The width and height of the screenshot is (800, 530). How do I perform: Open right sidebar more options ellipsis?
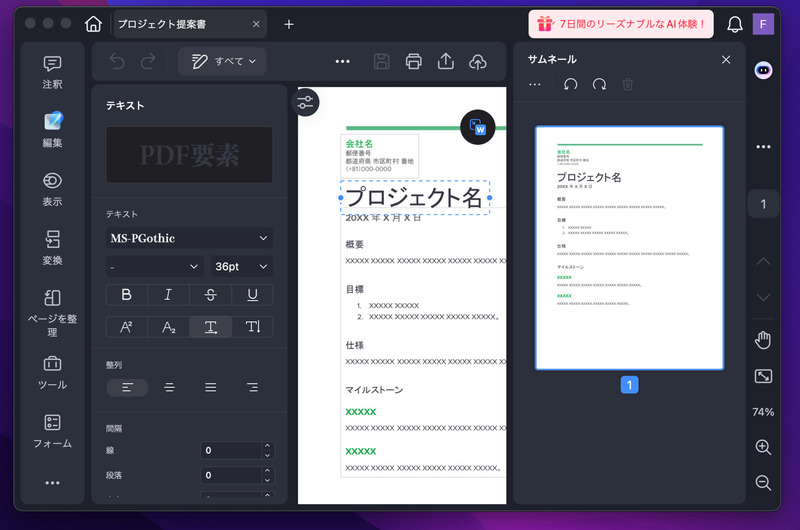763,147
